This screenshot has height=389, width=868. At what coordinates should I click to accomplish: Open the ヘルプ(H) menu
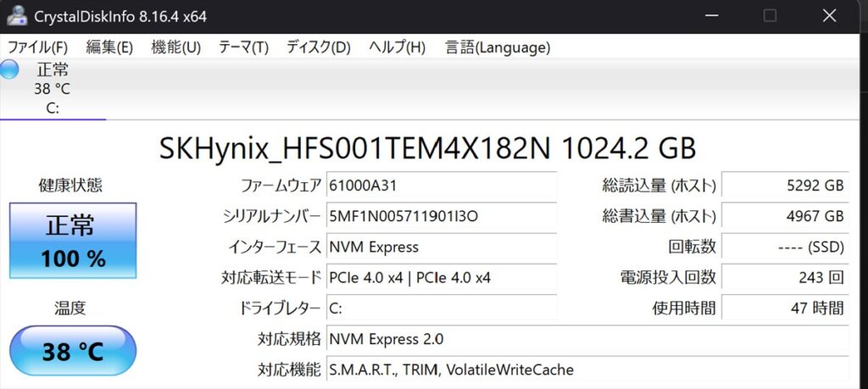397,47
